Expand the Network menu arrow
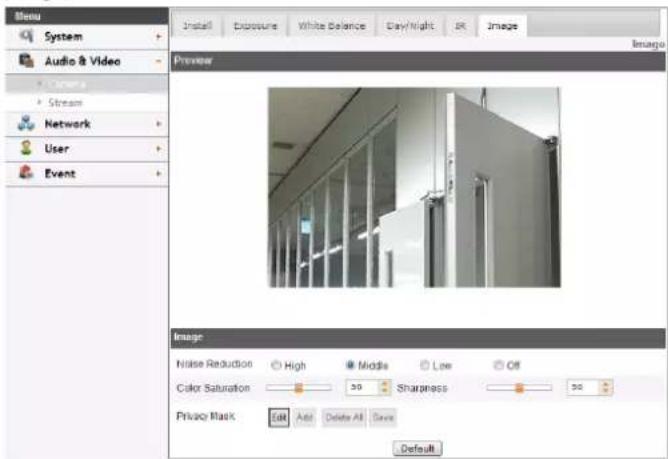668x459 pixels. pyautogui.click(x=158, y=124)
